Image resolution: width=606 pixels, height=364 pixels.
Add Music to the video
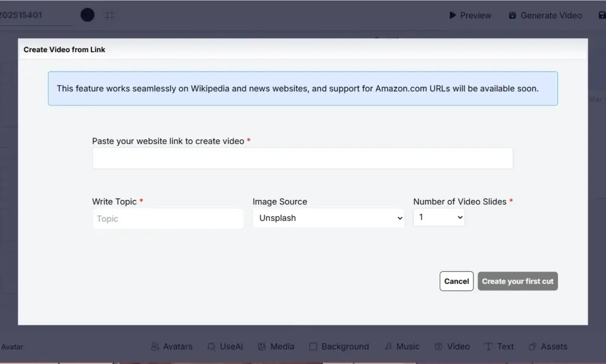(x=402, y=346)
